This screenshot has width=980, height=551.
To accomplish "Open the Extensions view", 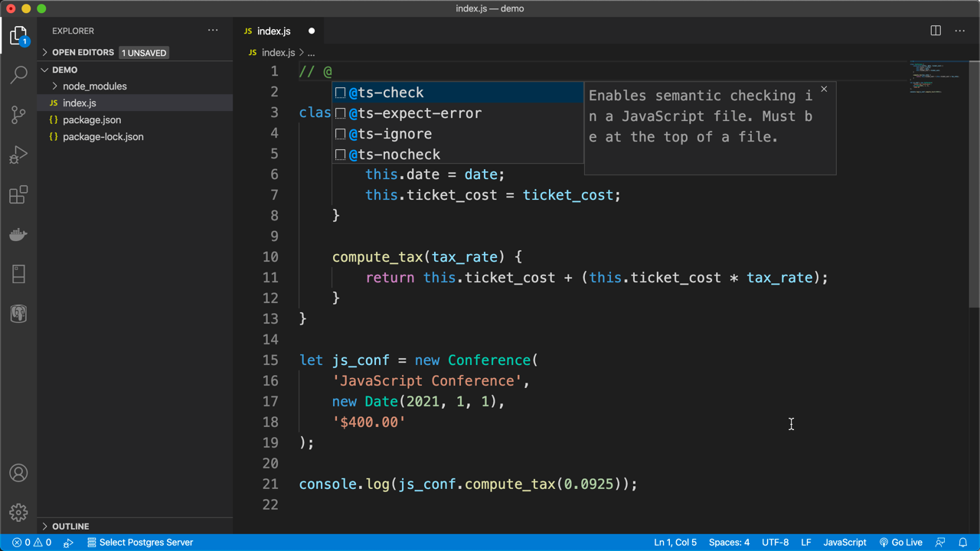I will click(x=18, y=194).
